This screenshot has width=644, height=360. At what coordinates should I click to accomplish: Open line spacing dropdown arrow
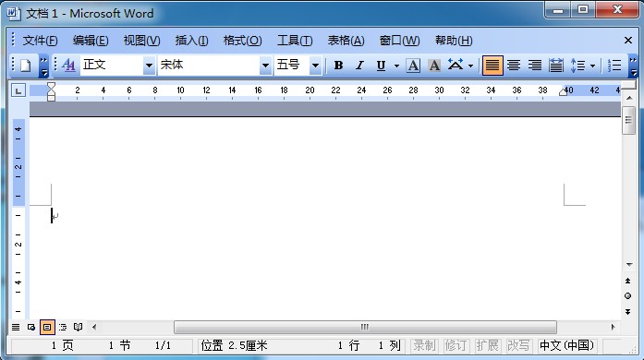(592, 66)
